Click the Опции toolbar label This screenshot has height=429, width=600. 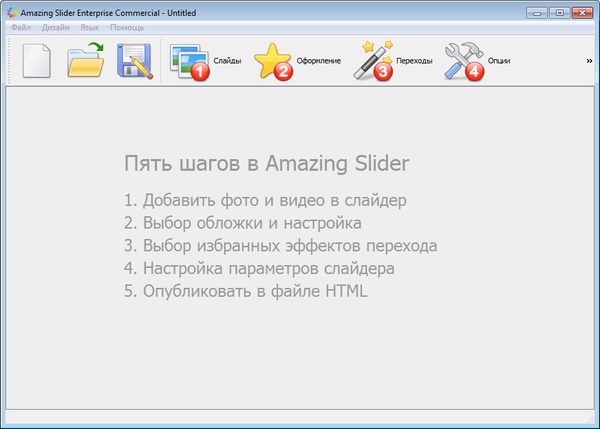click(x=499, y=61)
